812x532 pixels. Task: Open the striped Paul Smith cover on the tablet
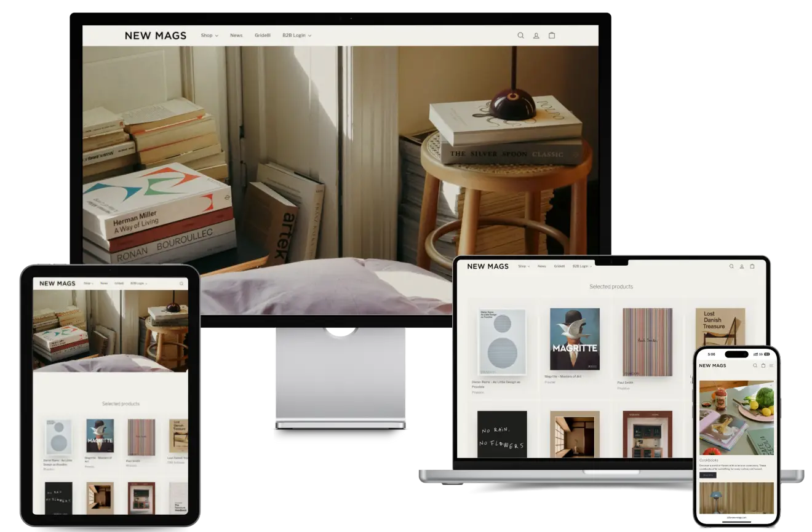tap(141, 437)
